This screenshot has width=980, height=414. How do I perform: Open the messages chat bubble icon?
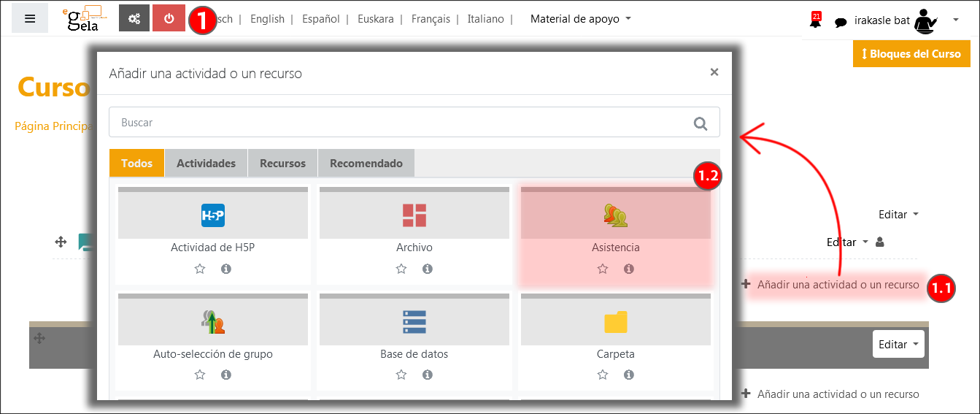coord(841,22)
